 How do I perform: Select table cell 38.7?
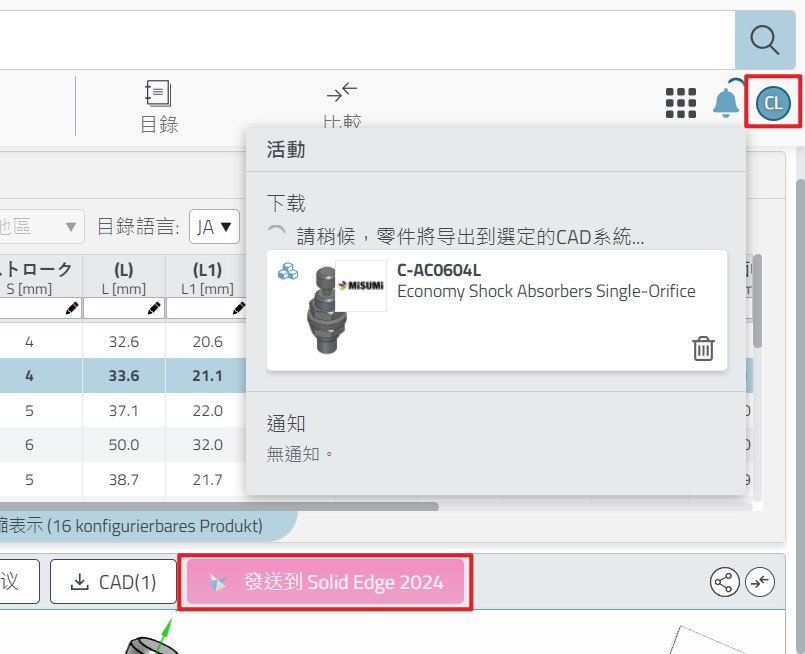124,479
